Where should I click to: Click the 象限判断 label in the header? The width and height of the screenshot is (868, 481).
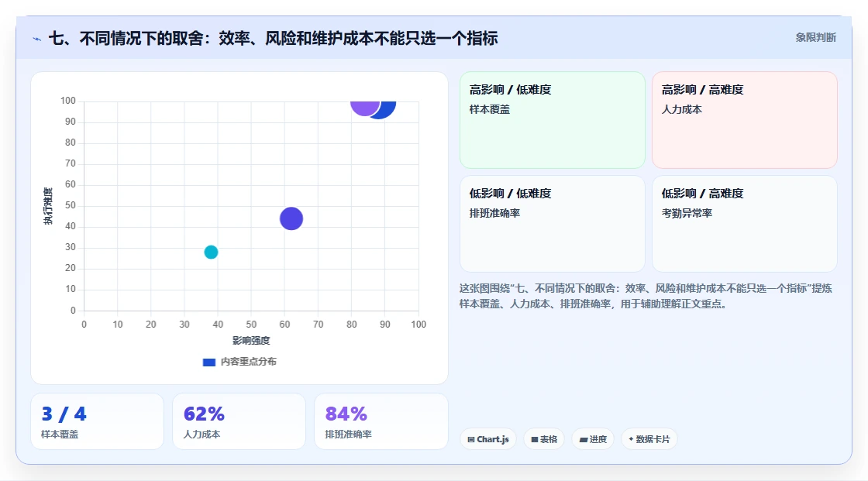815,38
